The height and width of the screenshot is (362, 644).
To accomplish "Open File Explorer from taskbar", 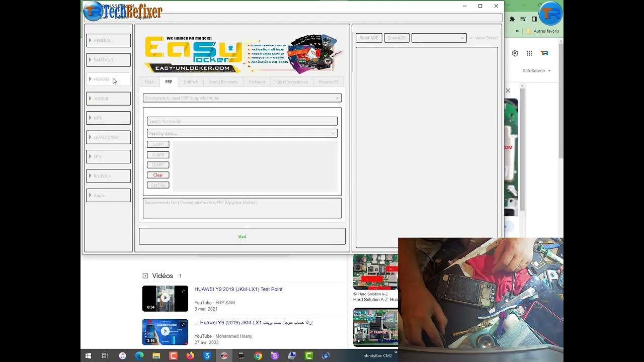I will click(156, 356).
